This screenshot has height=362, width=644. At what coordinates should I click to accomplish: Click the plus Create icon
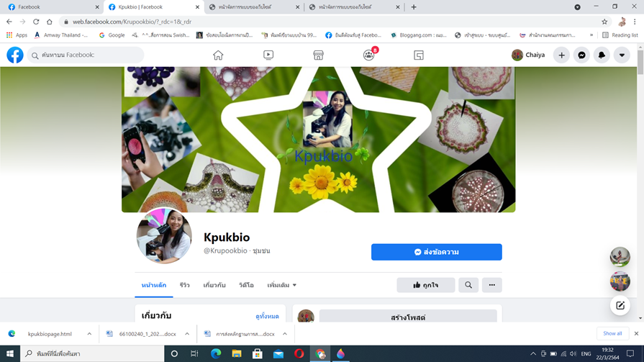click(561, 55)
